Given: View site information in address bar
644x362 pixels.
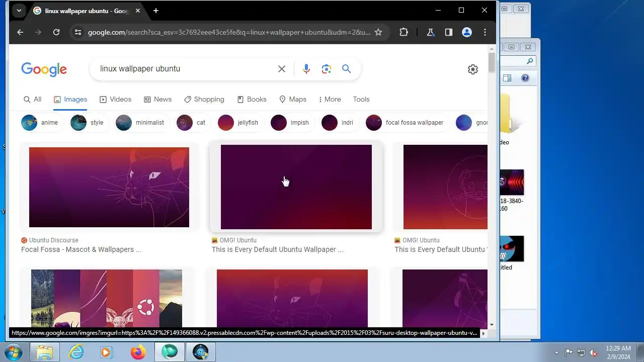Looking at the screenshot, I should point(77,32).
